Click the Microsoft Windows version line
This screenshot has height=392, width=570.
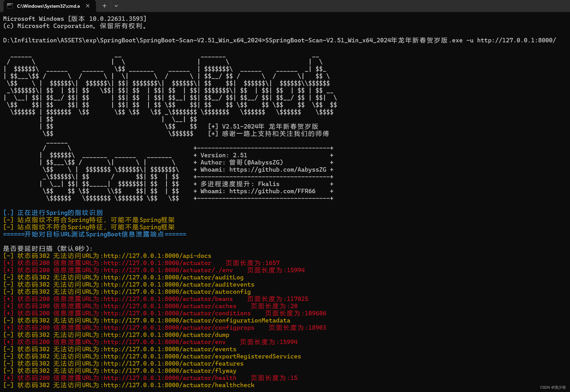pyautogui.click(x=75, y=19)
